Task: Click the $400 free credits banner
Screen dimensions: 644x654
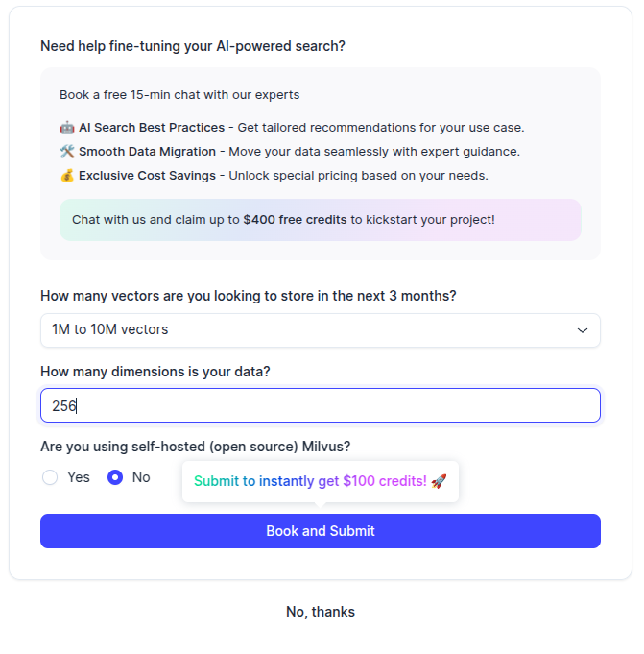Action: click(320, 220)
